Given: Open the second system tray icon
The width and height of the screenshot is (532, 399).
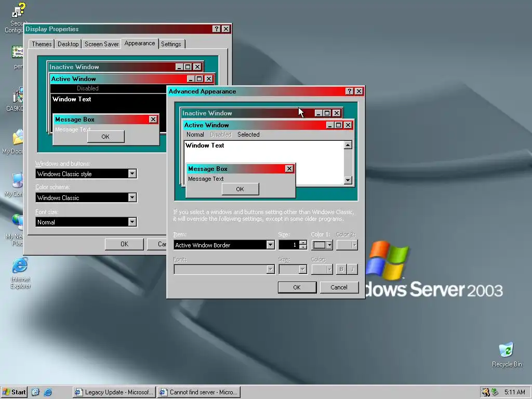Looking at the screenshot, I should [495, 392].
